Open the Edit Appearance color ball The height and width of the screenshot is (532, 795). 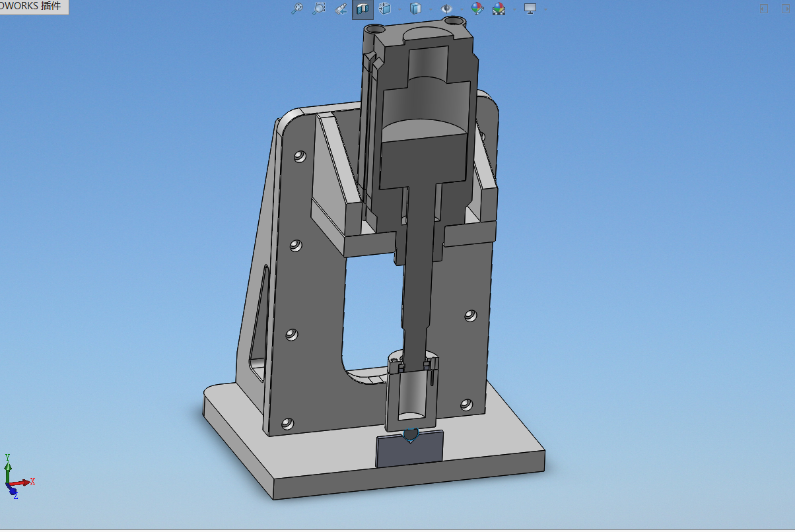(478, 9)
